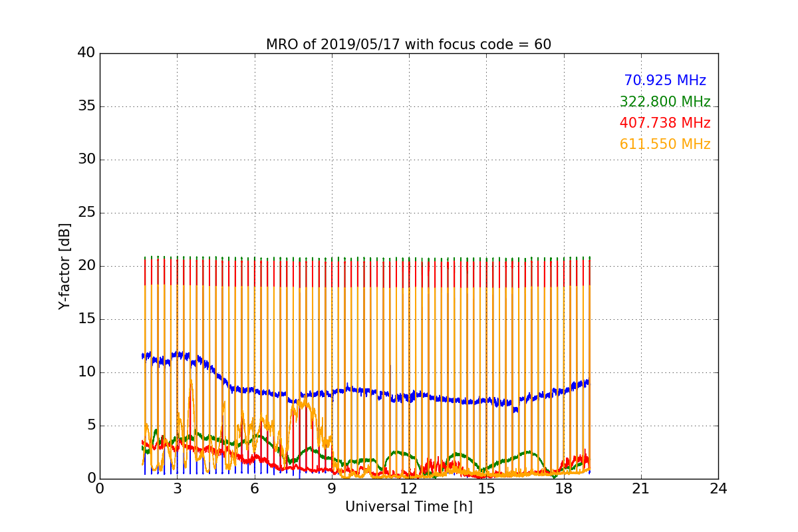Image resolution: width=798 pixels, height=532 pixels.
Task: Click the y-axis tick label 30
Action: point(87,160)
